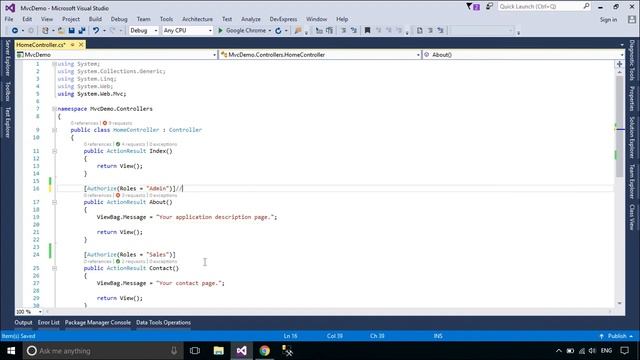The width and height of the screenshot is (640, 360).
Task: Open the Server Explorer side tab
Action: [x=7, y=58]
